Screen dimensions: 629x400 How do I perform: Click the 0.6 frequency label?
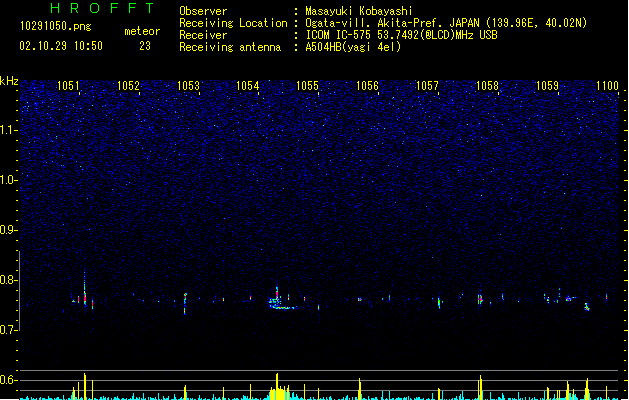point(8,380)
